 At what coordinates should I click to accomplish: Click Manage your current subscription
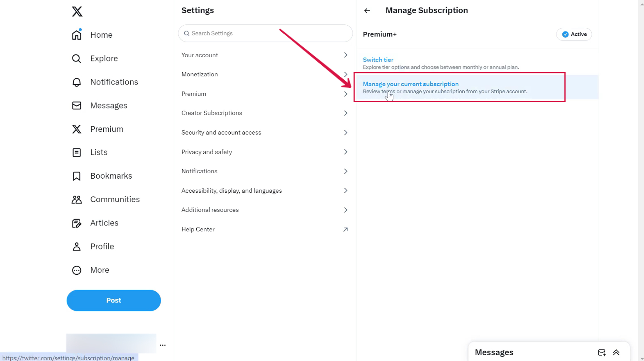click(x=410, y=84)
